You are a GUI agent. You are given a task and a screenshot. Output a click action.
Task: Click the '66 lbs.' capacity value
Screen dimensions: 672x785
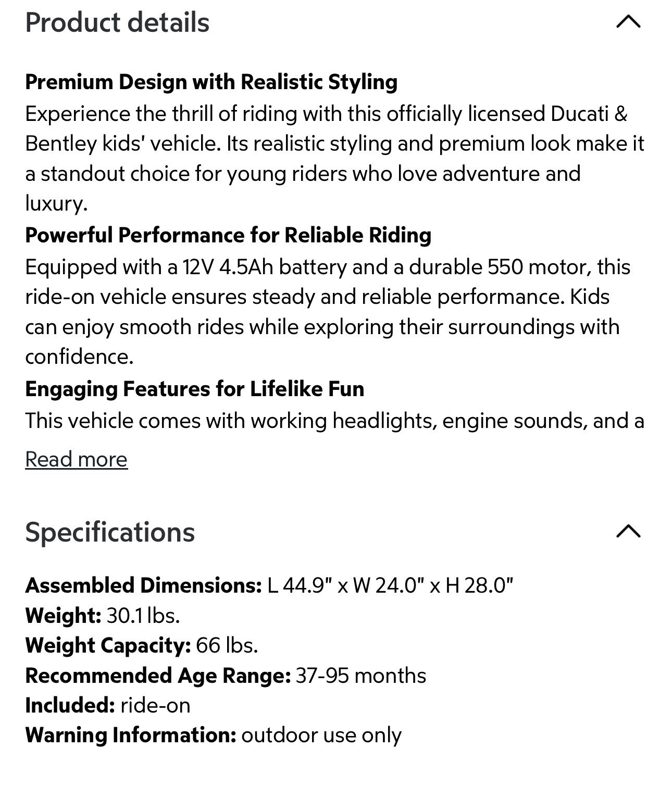pyautogui.click(x=227, y=645)
